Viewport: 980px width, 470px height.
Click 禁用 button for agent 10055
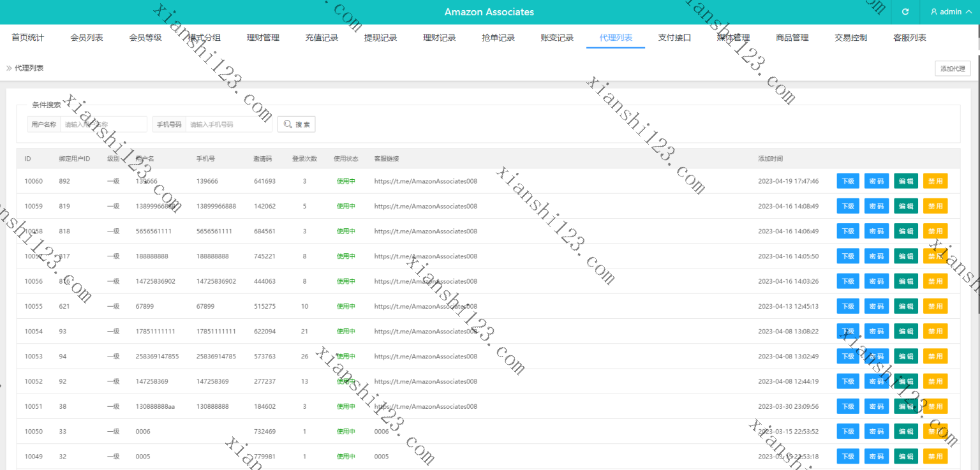(x=935, y=306)
